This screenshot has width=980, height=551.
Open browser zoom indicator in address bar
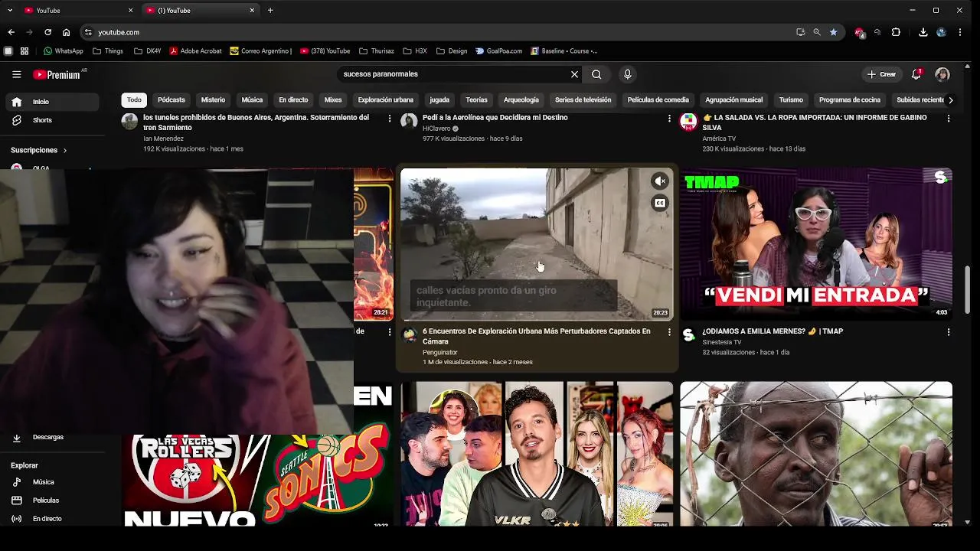pyautogui.click(x=817, y=32)
